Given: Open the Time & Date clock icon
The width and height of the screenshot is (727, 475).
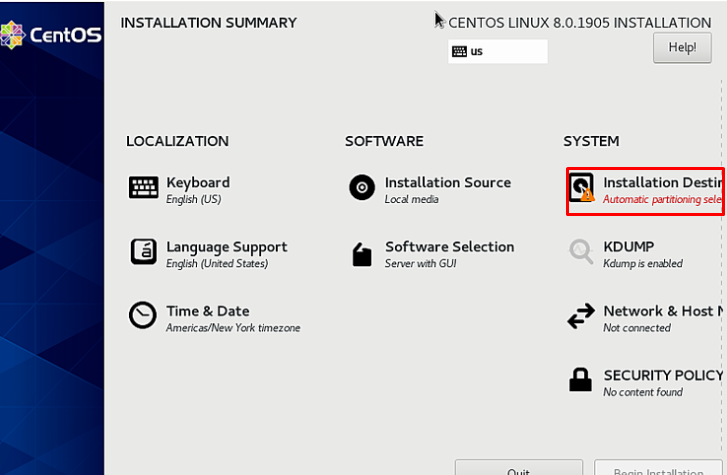Looking at the screenshot, I should click(142, 315).
